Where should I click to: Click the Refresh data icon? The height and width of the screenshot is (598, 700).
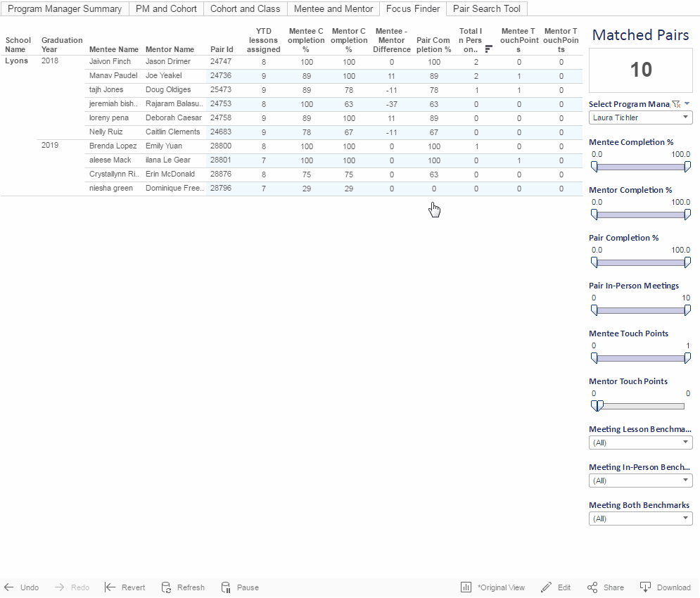tap(166, 587)
